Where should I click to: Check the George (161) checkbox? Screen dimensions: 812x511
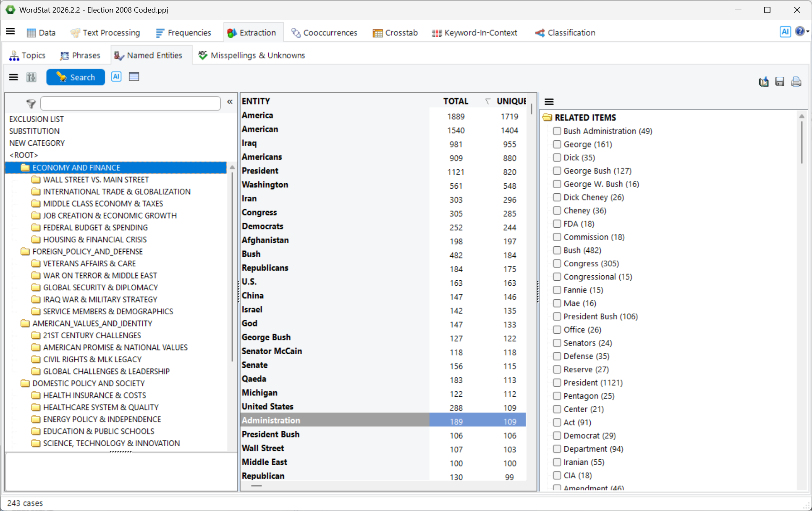click(x=557, y=144)
